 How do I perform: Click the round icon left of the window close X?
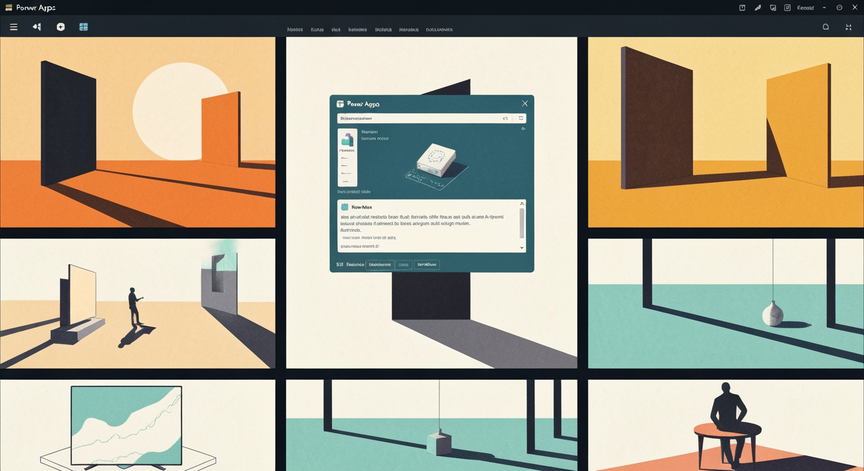click(x=839, y=8)
